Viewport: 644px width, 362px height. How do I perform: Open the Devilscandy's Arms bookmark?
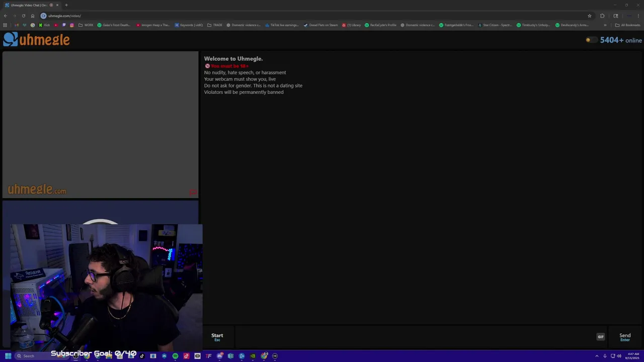tap(572, 25)
